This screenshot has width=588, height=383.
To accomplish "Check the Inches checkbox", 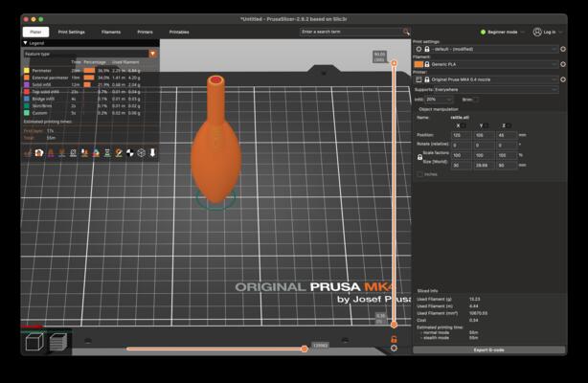I will [x=419, y=174].
